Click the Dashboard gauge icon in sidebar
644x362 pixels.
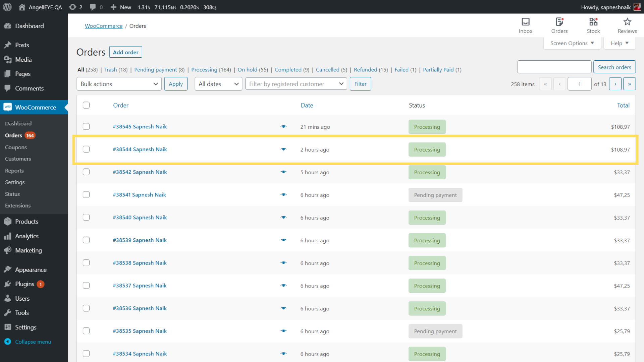pos(8,26)
